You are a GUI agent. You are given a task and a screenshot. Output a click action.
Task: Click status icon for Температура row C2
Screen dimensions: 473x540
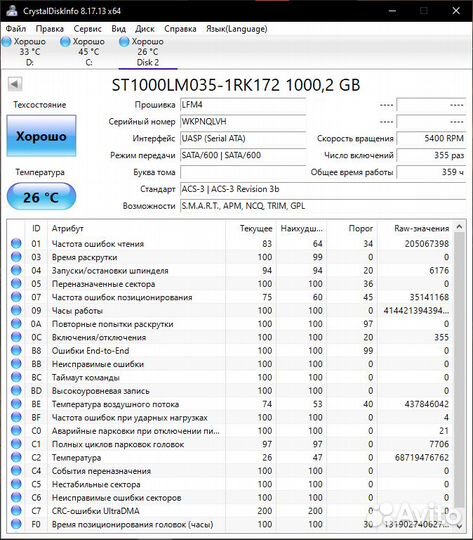[16, 457]
